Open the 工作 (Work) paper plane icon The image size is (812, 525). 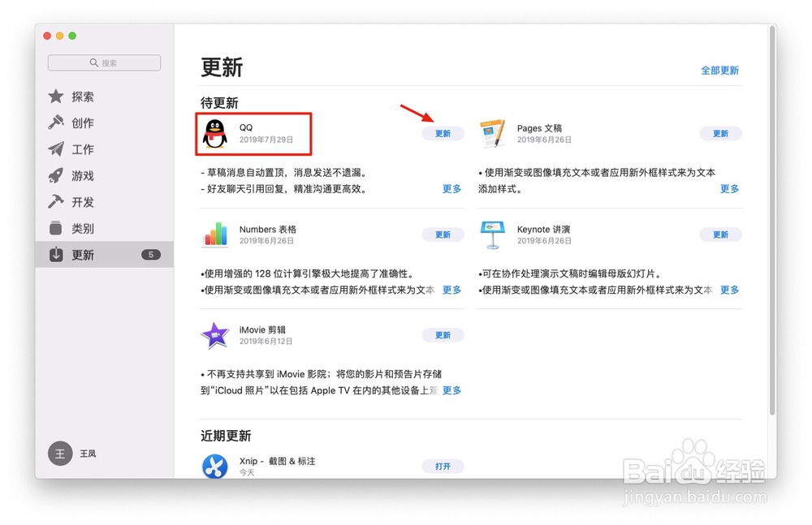coord(56,149)
